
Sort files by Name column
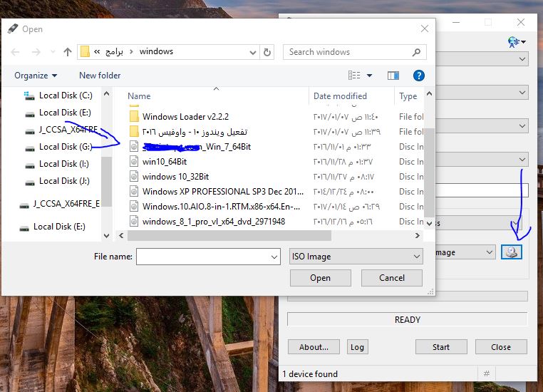pos(139,96)
